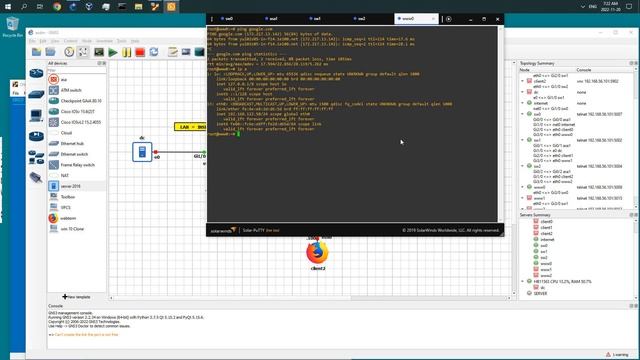Open Windows Start menu
640x360 pixels.
tap(8, 7)
